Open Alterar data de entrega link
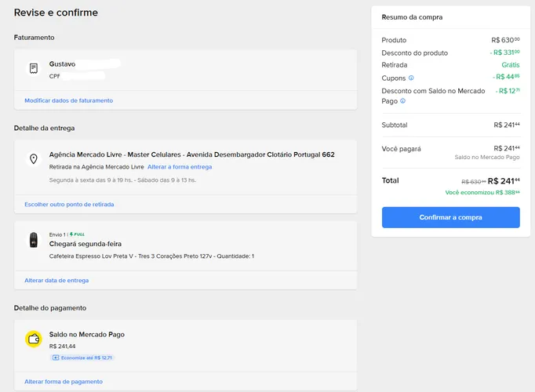The image size is (535, 392). 56,281
